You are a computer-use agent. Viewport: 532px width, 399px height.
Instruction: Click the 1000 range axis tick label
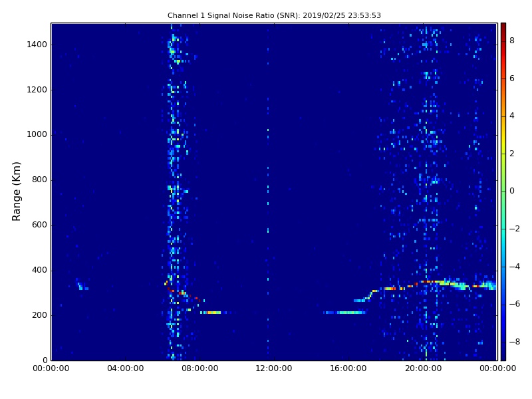[36, 135]
